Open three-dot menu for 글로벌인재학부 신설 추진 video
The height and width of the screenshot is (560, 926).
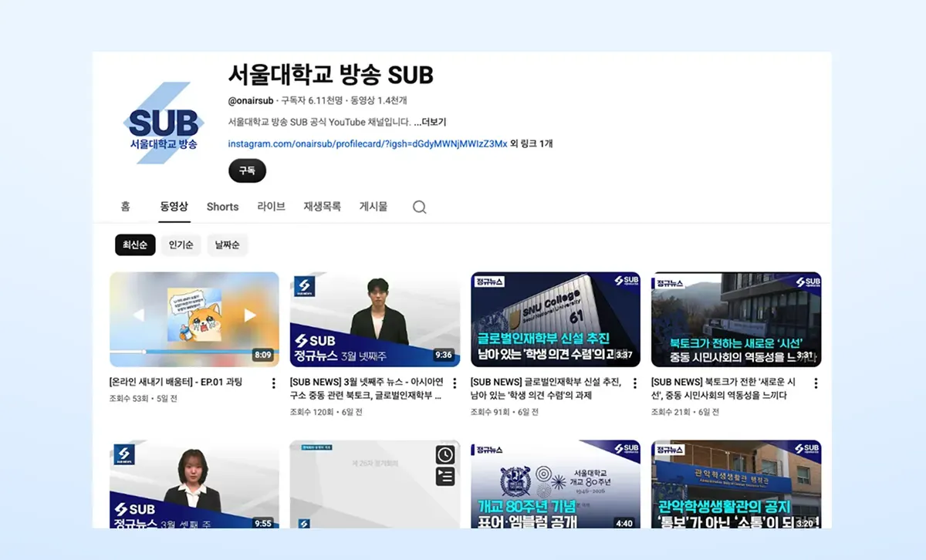click(635, 383)
